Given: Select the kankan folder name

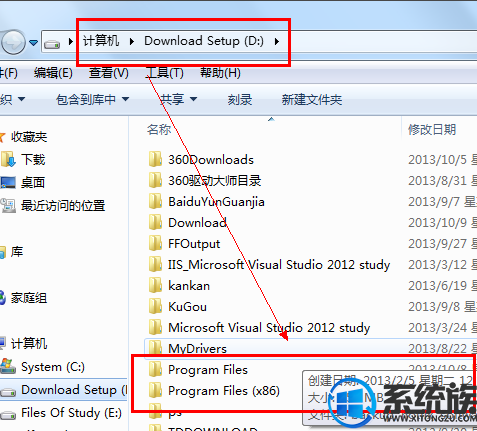Looking at the screenshot, I should click(189, 286).
